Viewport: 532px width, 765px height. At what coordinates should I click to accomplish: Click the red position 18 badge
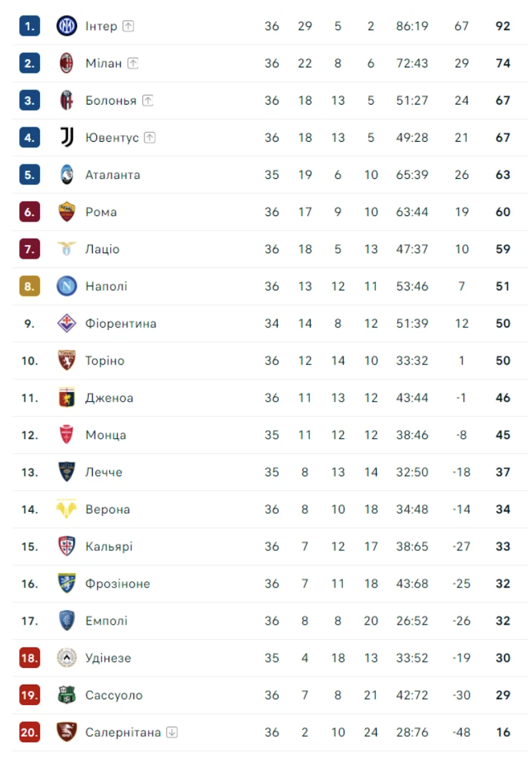point(30,658)
